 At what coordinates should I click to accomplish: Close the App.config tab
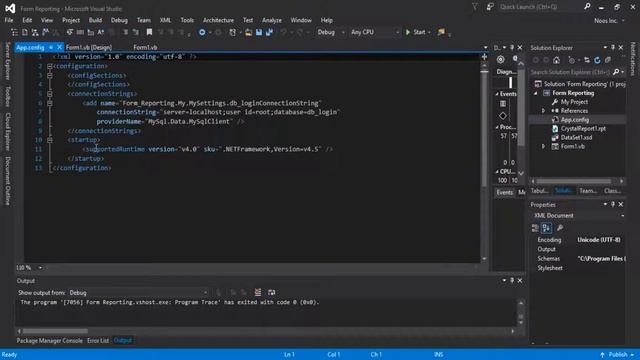(59, 47)
